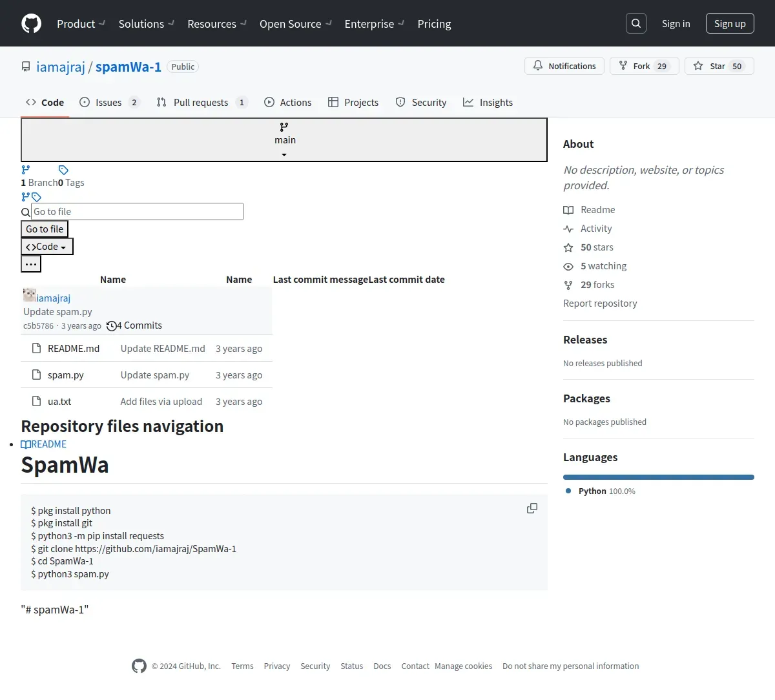
Task: Click 'Do not share my personal information'
Action: point(571,666)
